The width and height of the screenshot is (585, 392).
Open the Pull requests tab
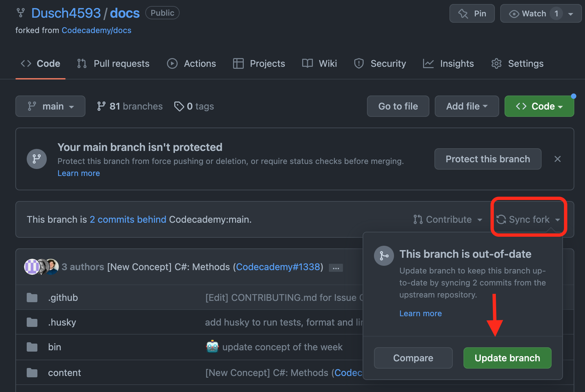pos(113,63)
